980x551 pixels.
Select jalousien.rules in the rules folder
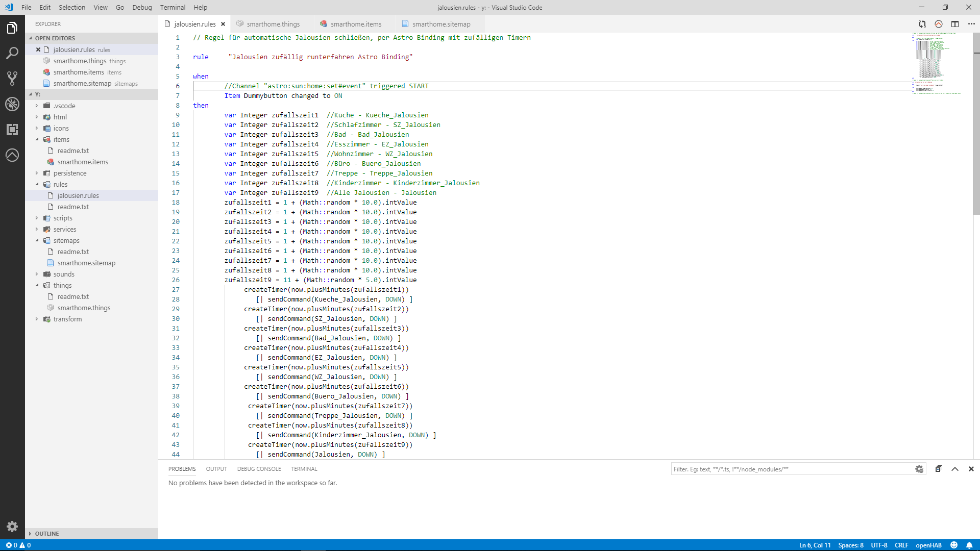pos(78,195)
